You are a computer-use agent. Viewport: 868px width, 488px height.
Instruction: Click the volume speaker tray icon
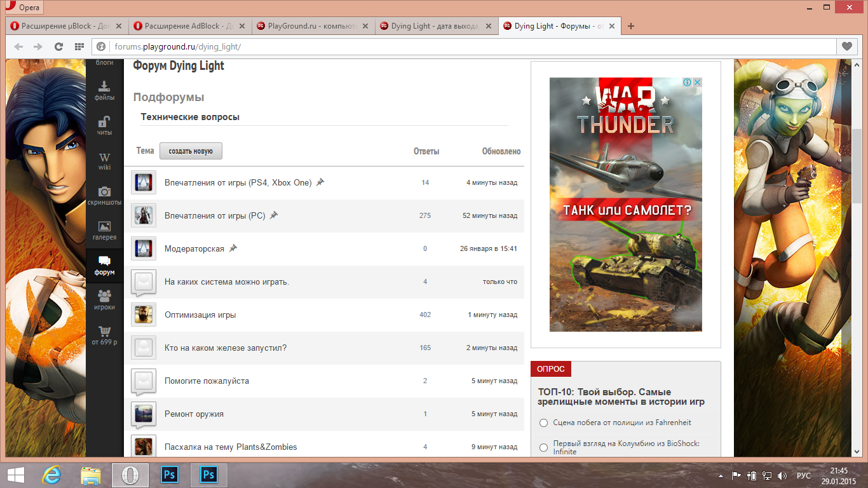pos(782,475)
